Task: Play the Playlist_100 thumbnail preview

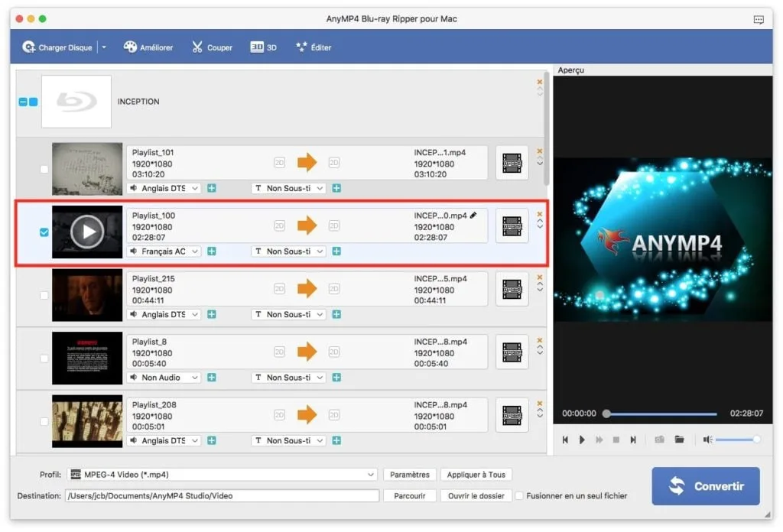Action: (x=87, y=232)
